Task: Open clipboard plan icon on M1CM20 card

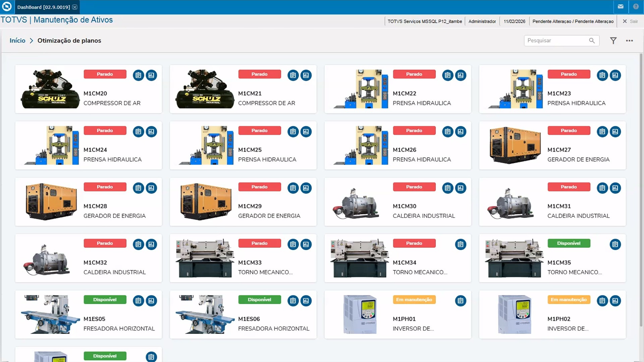Action: tap(138, 75)
